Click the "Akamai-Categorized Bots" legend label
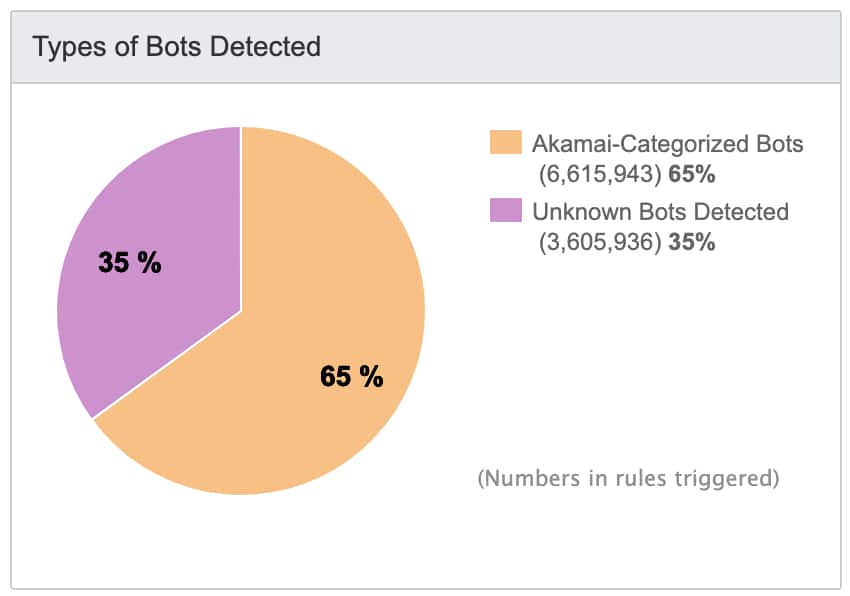850x596 pixels. click(667, 143)
